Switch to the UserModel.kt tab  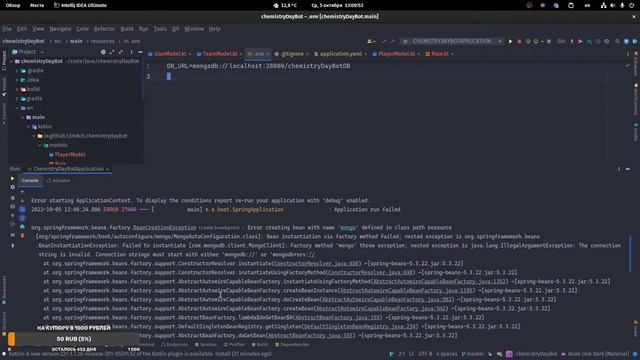[170, 54]
